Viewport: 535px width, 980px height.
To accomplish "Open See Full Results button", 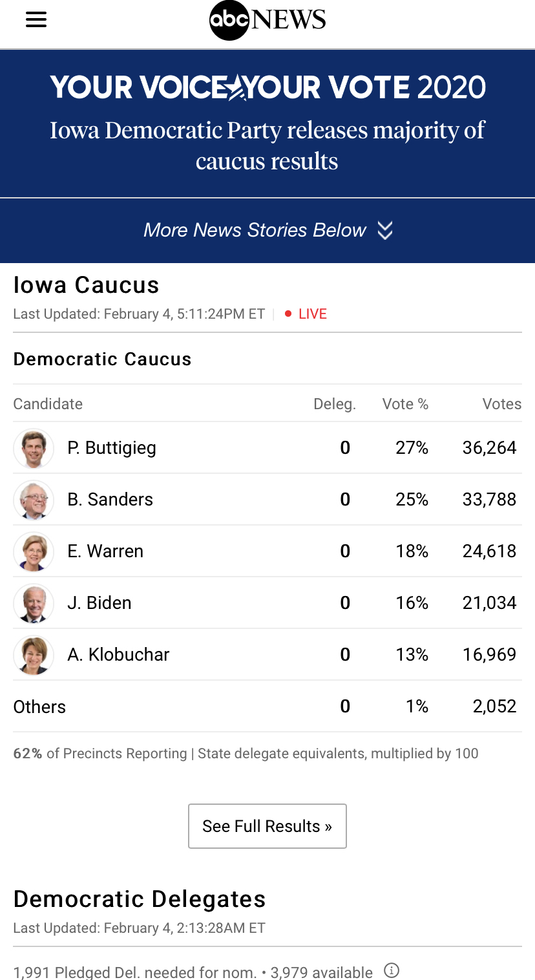I will [267, 826].
